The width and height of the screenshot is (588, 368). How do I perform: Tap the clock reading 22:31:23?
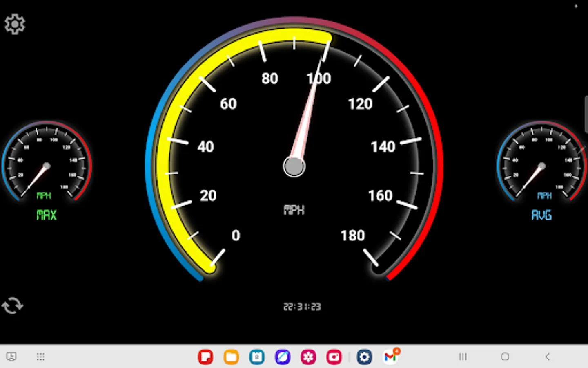click(x=302, y=307)
